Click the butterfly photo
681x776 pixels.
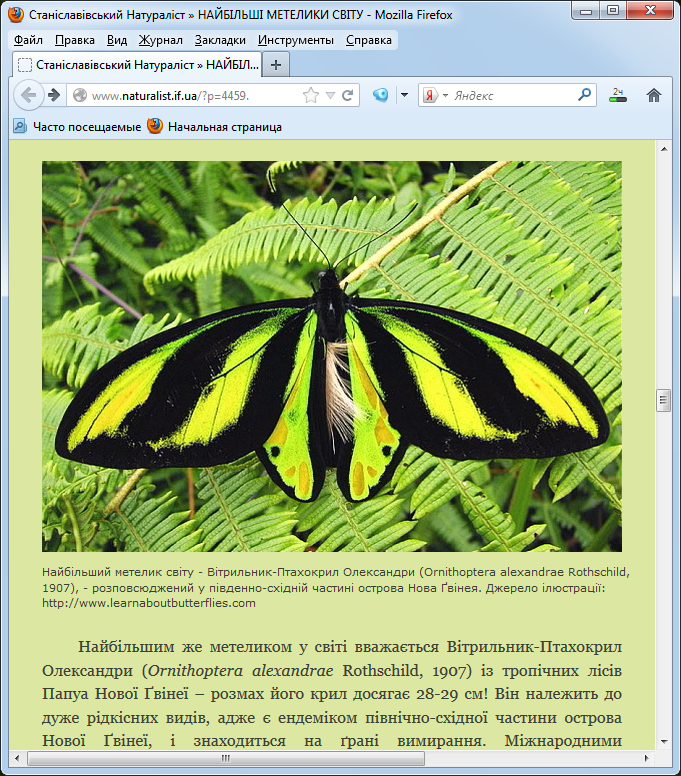[331, 356]
